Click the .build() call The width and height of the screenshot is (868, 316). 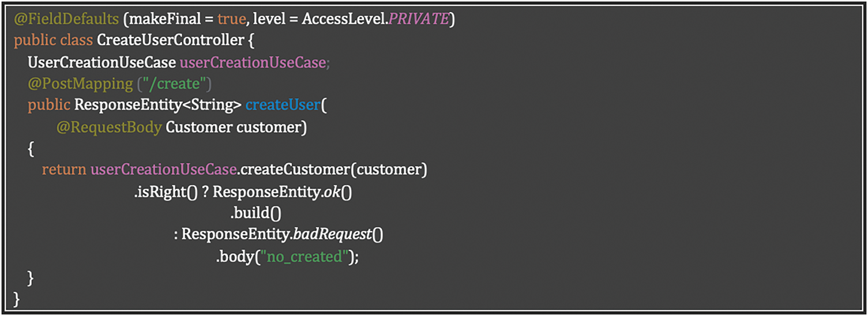tap(255, 213)
